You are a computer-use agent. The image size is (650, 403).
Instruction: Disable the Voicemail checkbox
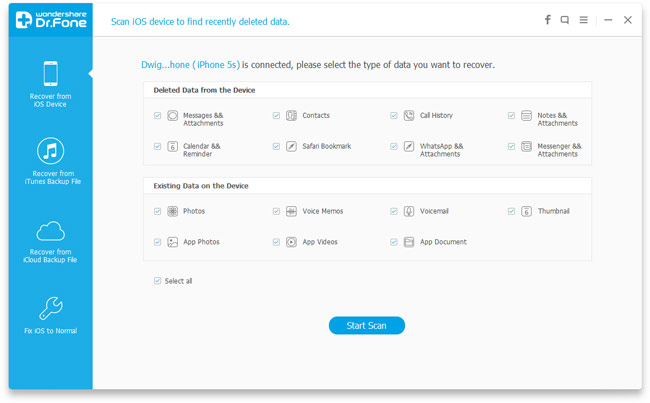coord(394,212)
